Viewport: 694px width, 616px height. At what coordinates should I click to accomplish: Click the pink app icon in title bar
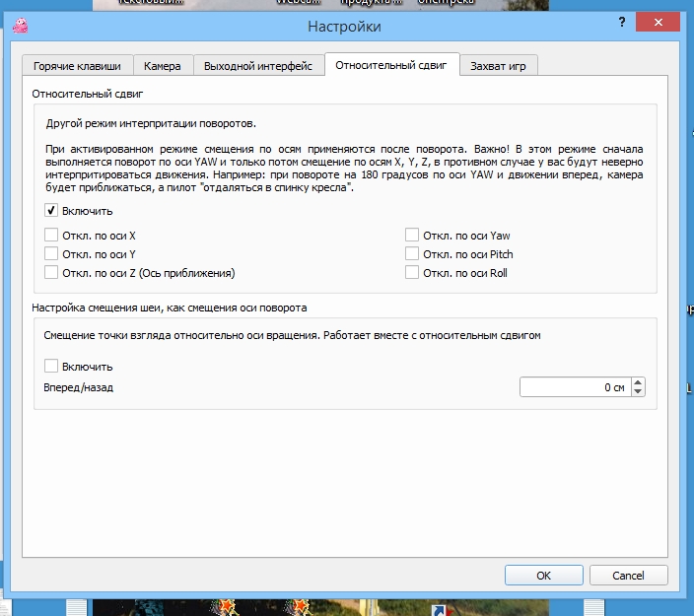coord(21,26)
